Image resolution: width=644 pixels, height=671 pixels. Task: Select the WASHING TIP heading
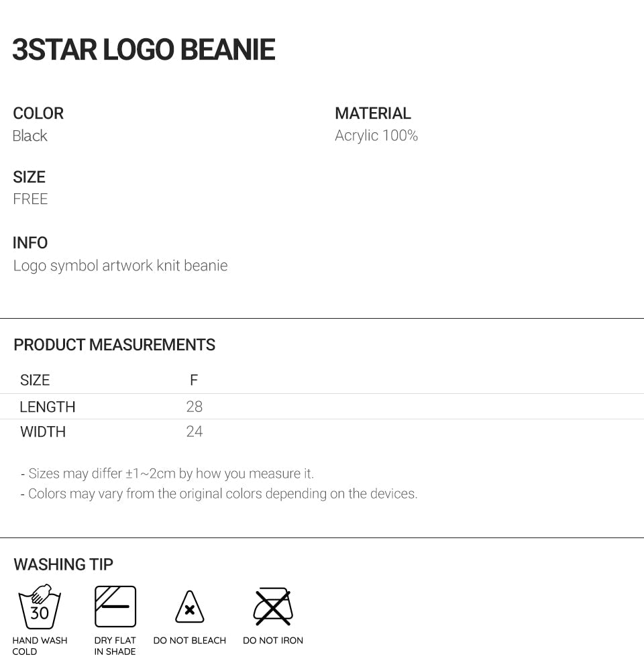(64, 565)
